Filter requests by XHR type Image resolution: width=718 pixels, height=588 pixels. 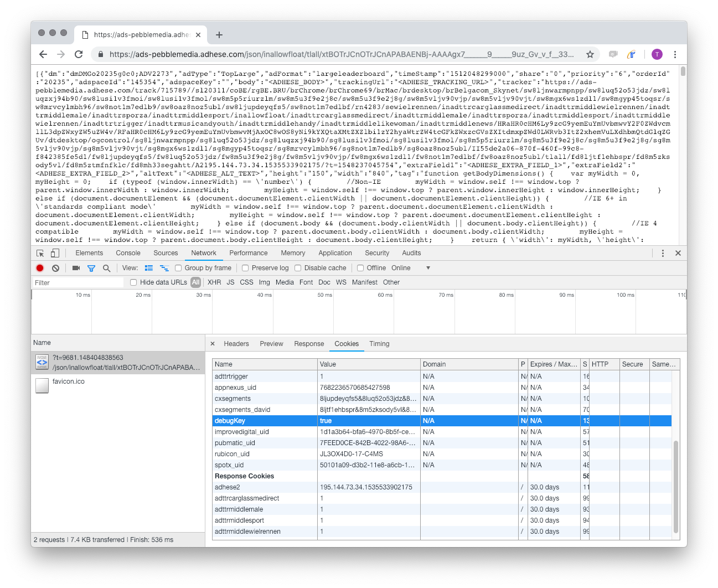pyautogui.click(x=214, y=282)
